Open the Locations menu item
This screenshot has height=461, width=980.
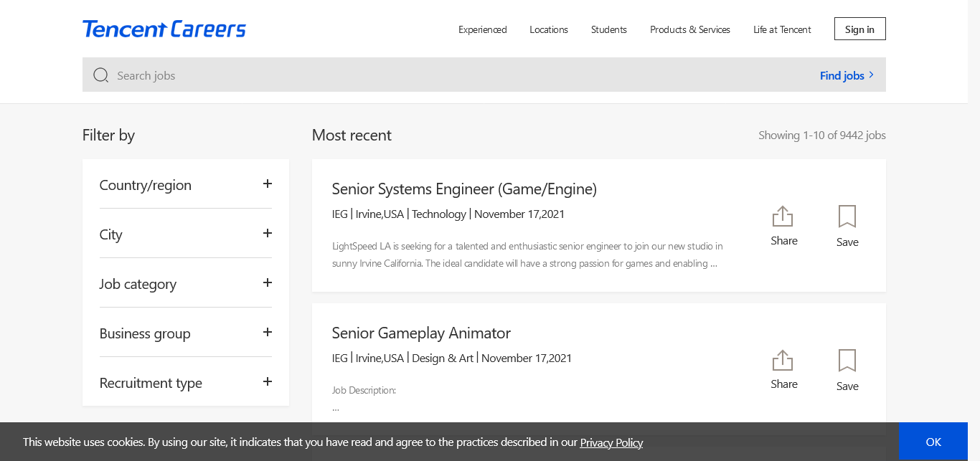click(549, 29)
